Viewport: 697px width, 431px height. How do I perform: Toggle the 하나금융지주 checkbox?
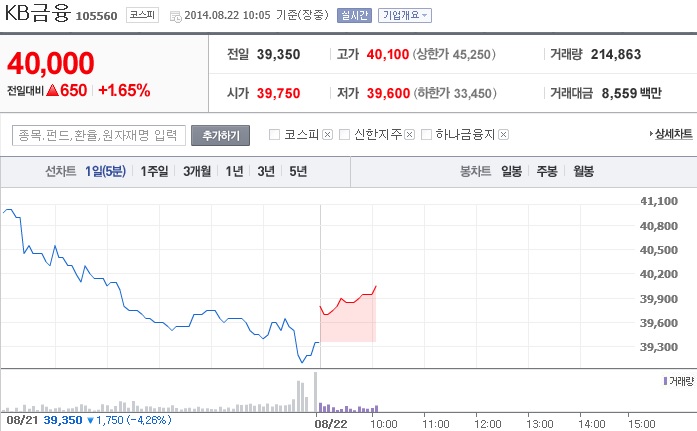[x=427, y=134]
